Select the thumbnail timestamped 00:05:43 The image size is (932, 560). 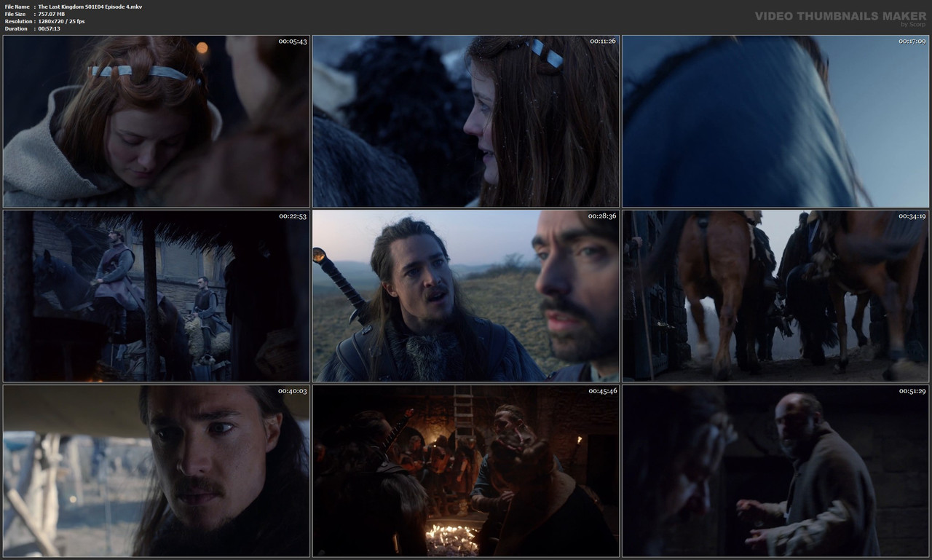pos(156,121)
